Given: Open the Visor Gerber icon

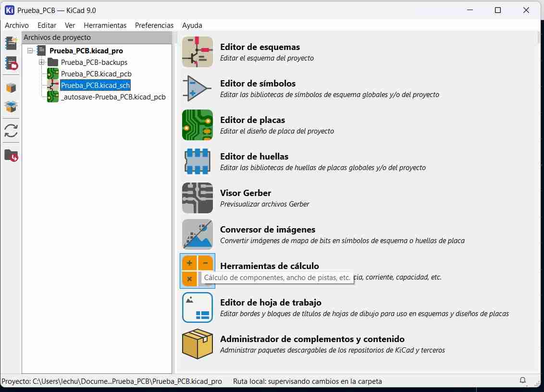Looking at the screenshot, I should pos(198,198).
